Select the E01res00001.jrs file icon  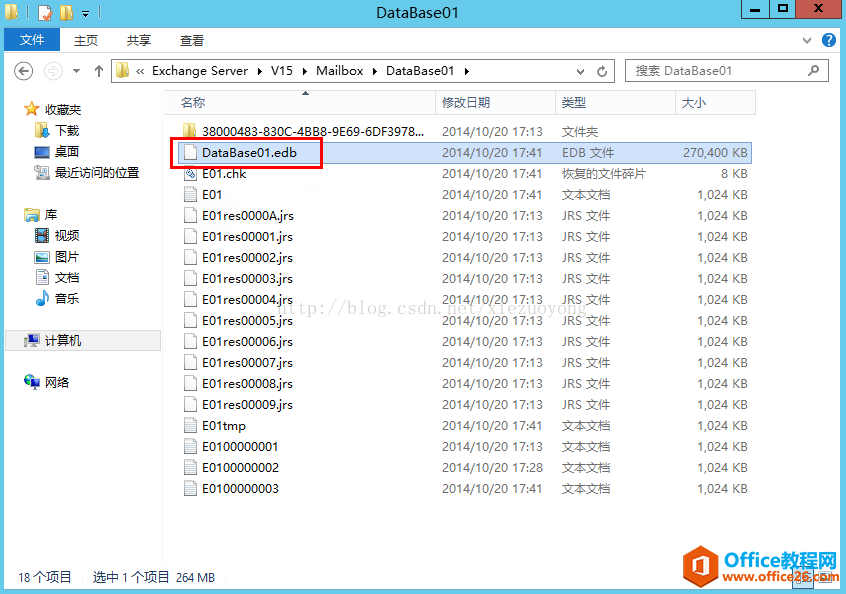coord(190,237)
